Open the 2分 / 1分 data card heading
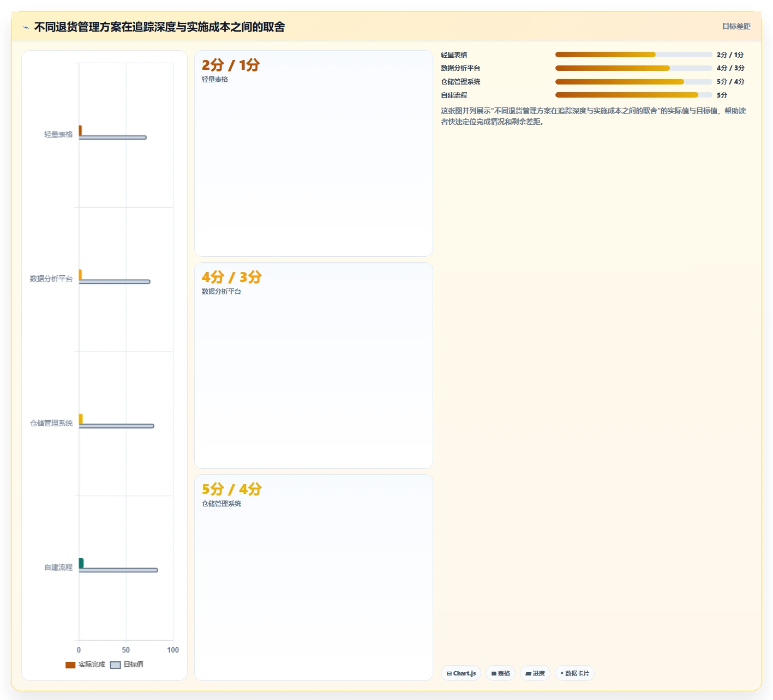Viewport: 773px width, 700px height. click(x=231, y=65)
